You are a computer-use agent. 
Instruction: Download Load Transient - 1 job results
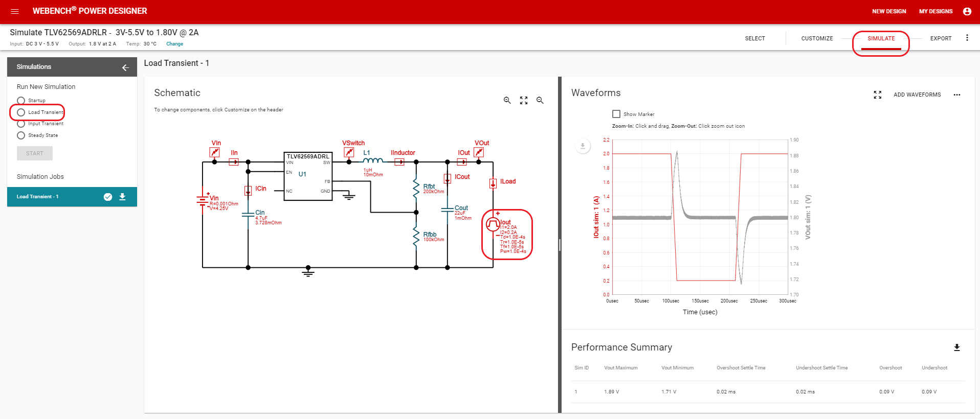click(x=122, y=197)
